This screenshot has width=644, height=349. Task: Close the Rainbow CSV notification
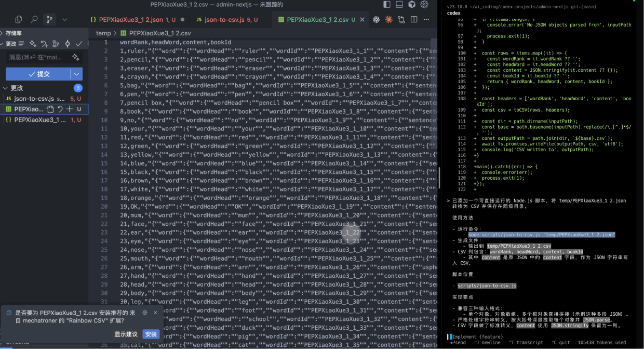pos(155,313)
